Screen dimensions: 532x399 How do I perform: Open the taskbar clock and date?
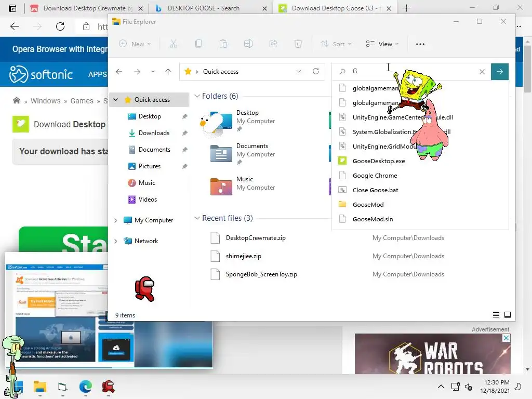tap(495, 387)
